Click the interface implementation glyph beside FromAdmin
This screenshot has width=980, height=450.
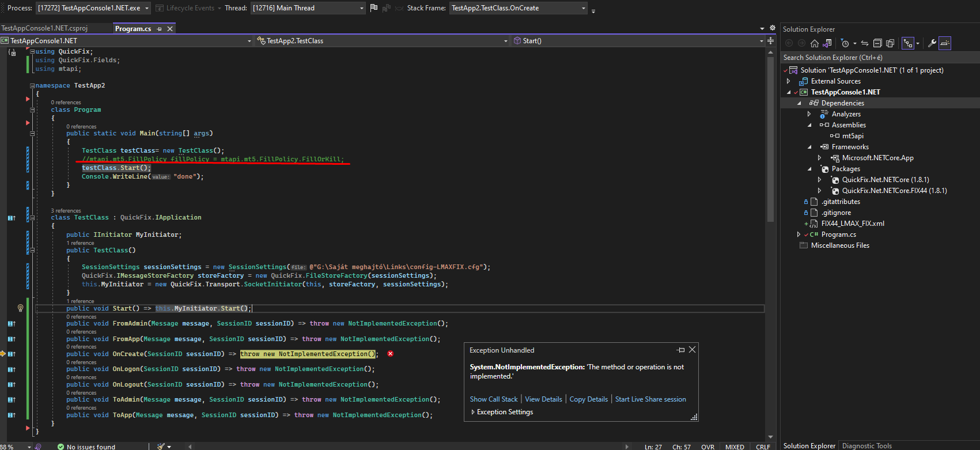click(x=12, y=324)
